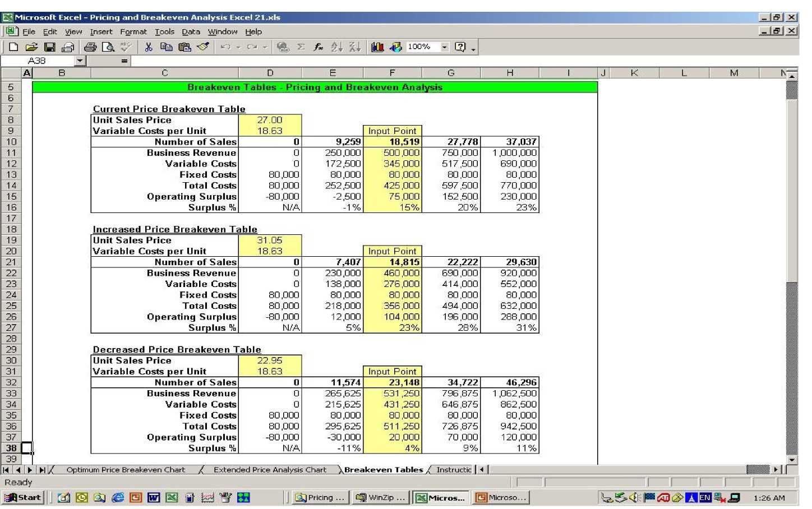Viewport: 812px width, 509px height.
Task: Click the volume speaker tray icon
Action: coord(634,498)
